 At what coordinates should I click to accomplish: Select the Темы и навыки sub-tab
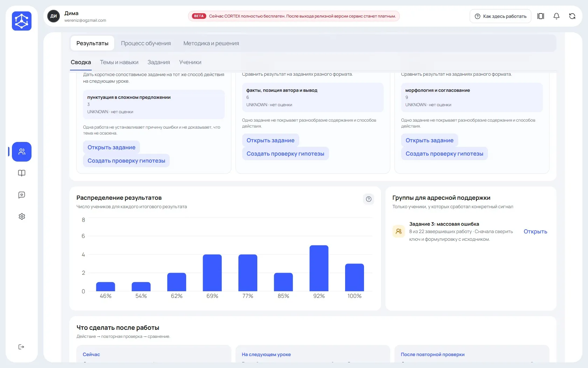coord(119,62)
